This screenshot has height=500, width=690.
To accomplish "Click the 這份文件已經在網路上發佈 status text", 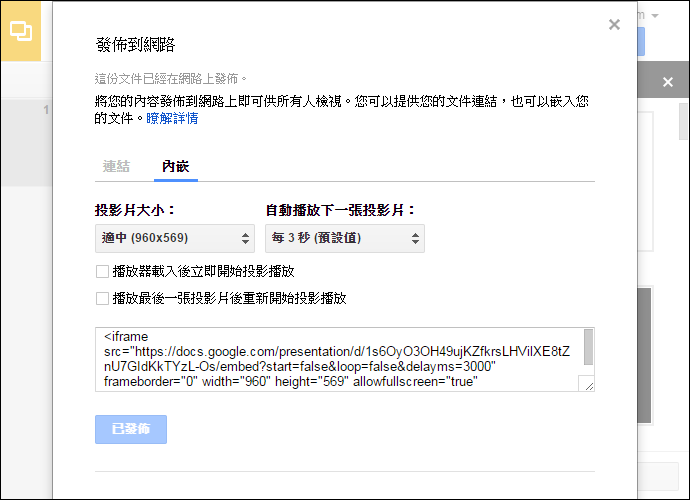I will click(171, 79).
